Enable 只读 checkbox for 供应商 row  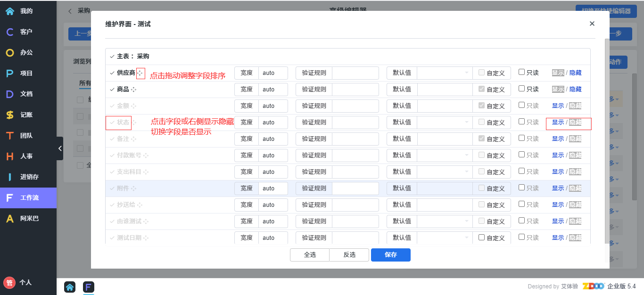[x=521, y=72]
